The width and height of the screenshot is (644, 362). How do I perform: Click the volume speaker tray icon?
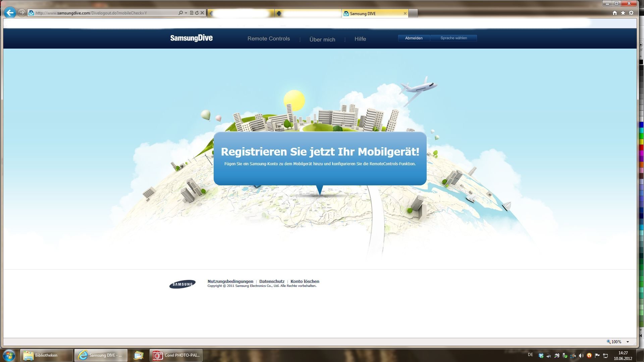tap(581, 356)
